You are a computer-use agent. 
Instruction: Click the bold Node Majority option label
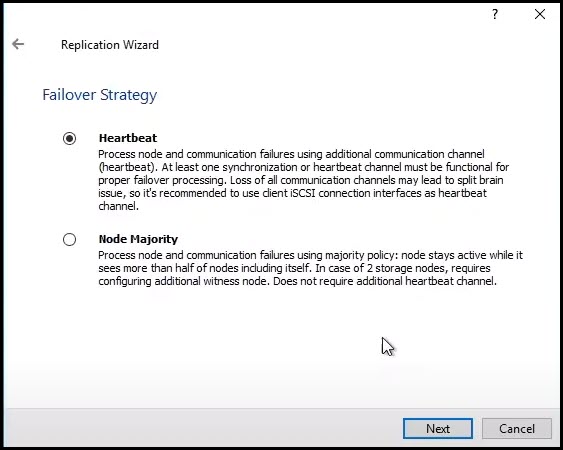pos(138,239)
